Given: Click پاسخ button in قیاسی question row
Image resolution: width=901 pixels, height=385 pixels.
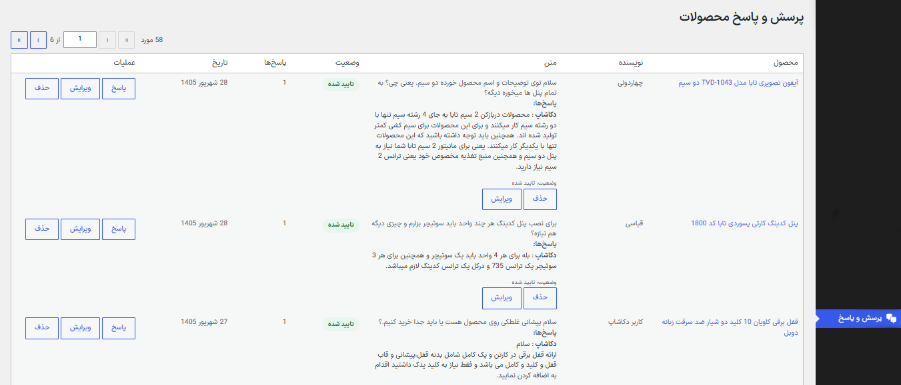Looking at the screenshot, I should (119, 229).
